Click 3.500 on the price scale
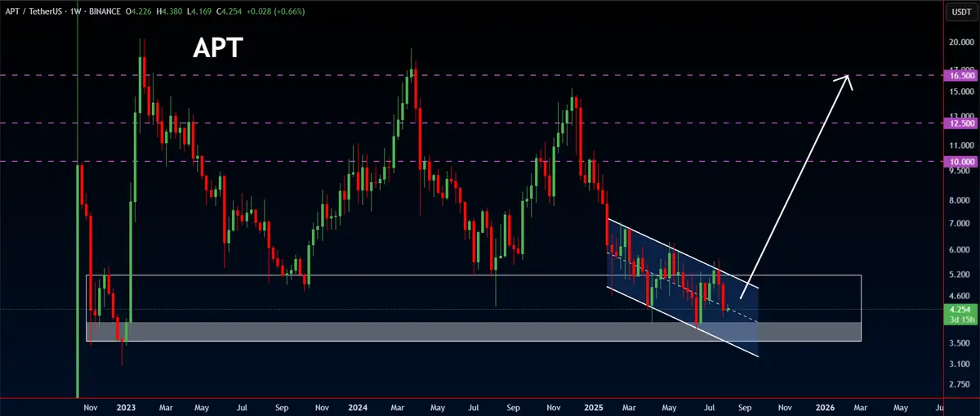The width and height of the screenshot is (980, 416). point(960,343)
